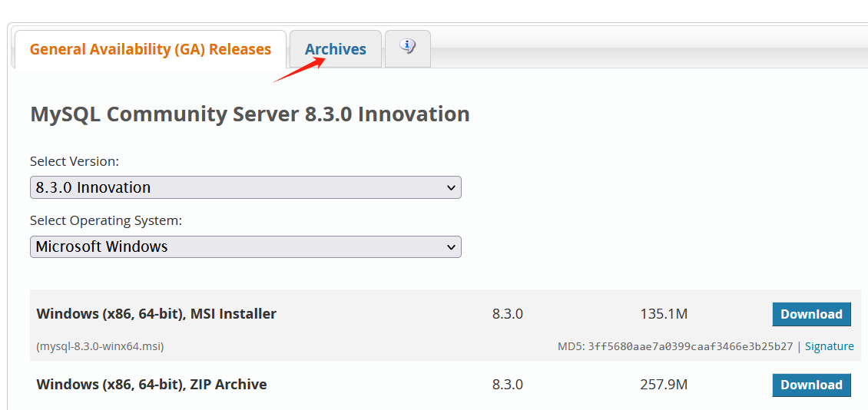
Task: Click the 8.3.0 version in the MSI Installer row
Action: click(x=507, y=314)
